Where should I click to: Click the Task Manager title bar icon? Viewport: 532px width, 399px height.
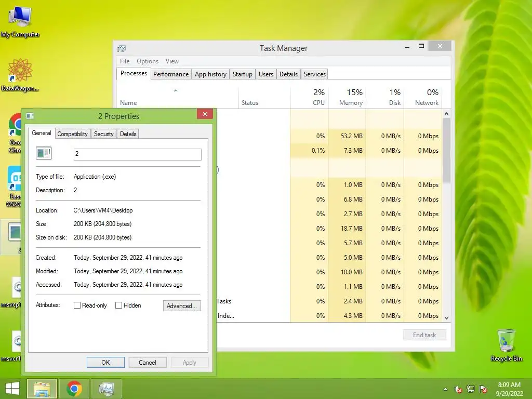coord(122,48)
